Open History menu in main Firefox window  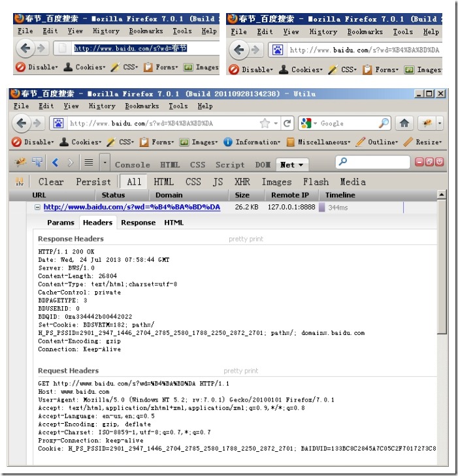(102, 106)
